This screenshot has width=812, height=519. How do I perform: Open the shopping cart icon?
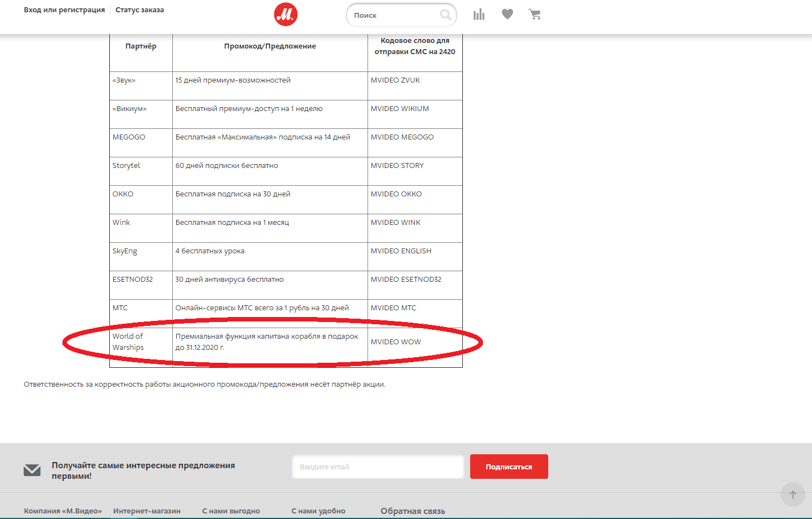tap(535, 15)
